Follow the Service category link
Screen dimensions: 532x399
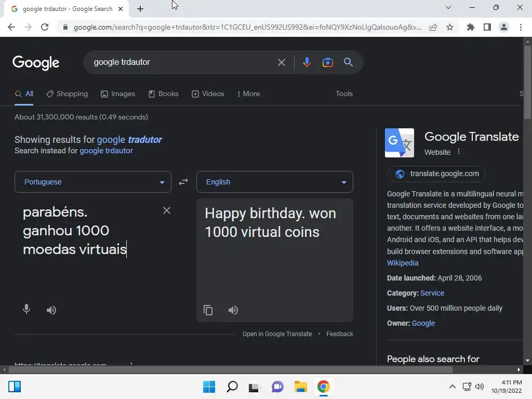click(432, 293)
